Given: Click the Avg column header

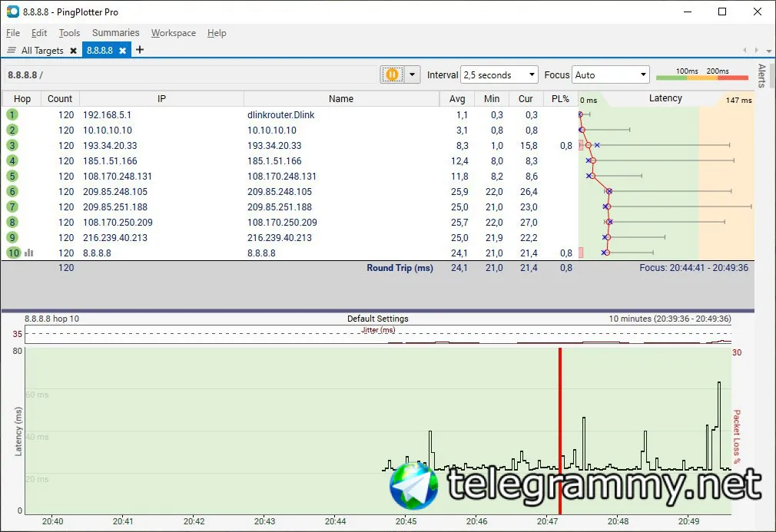Looking at the screenshot, I should [x=457, y=98].
